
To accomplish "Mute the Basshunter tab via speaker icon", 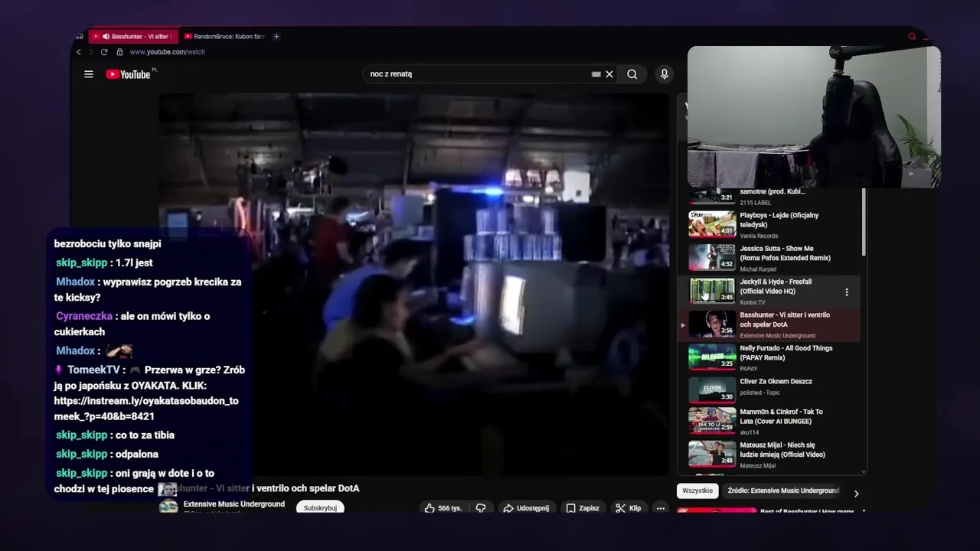I will [106, 36].
